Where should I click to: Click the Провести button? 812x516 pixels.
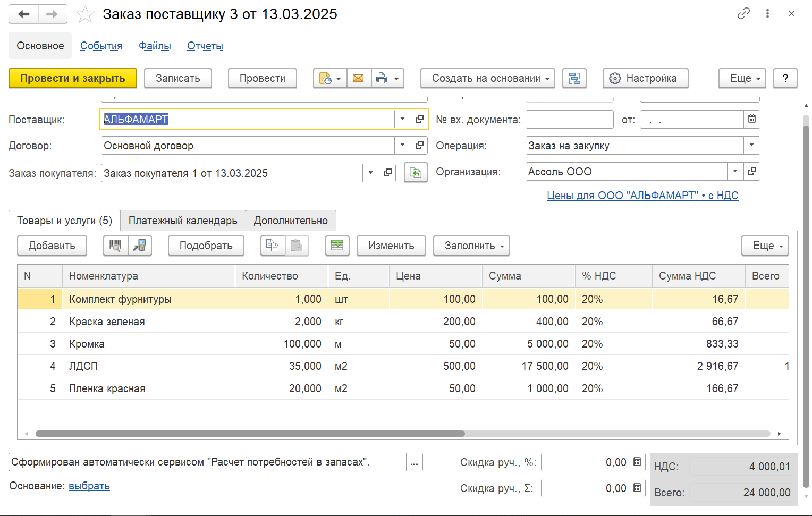click(x=263, y=78)
